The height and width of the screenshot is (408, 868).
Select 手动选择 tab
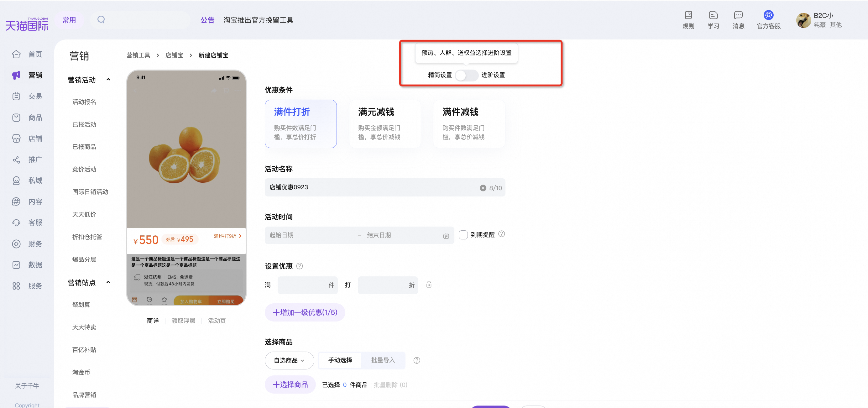340,360
